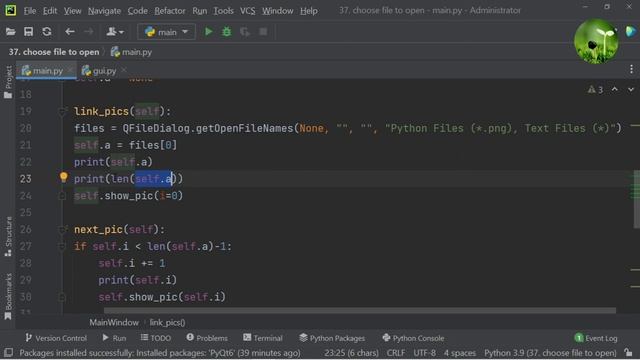Open the TODO tool window

156,338
